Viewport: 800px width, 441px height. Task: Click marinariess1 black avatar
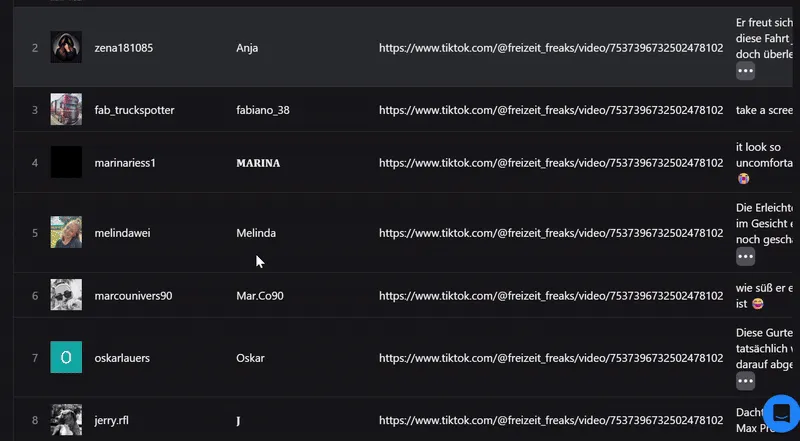(x=66, y=162)
